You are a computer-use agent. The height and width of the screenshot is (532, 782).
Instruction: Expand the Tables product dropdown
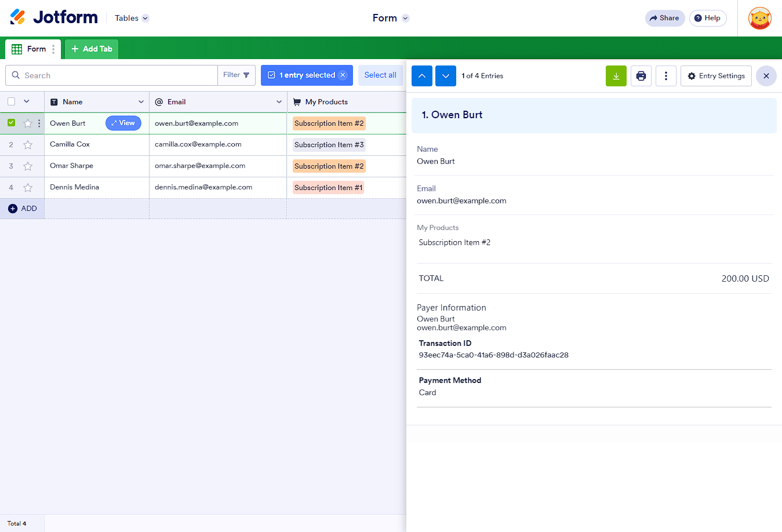click(132, 18)
